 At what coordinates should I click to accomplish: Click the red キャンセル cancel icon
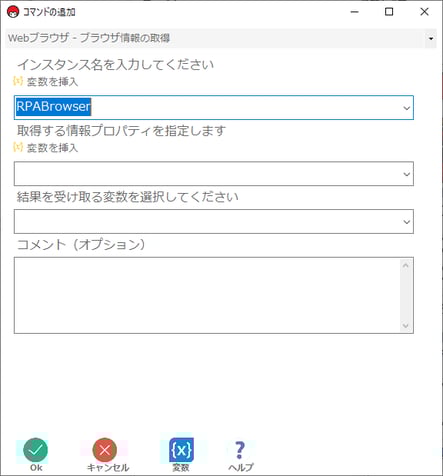pos(105,450)
